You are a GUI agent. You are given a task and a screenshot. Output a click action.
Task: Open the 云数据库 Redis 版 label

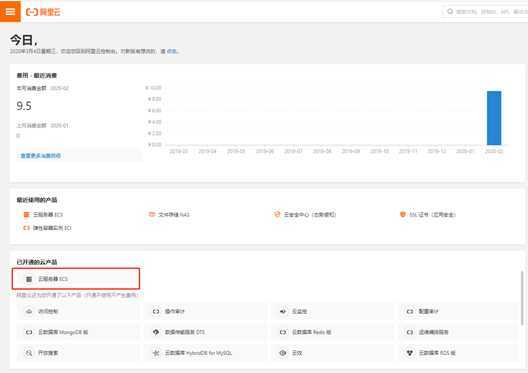coord(311,332)
